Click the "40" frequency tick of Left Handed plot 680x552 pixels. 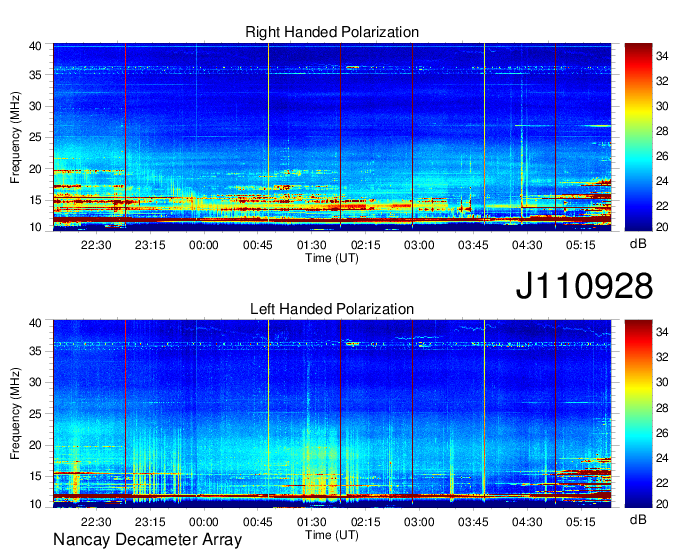(35, 323)
